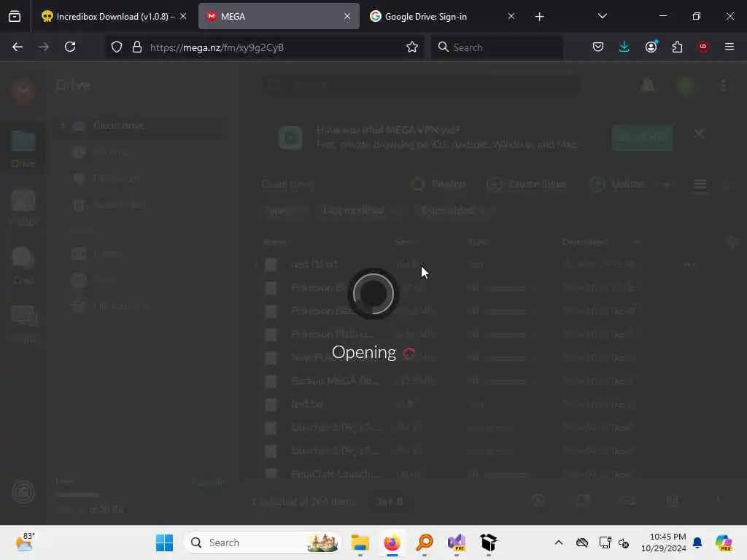
Task: Go back one page
Action: (18, 47)
